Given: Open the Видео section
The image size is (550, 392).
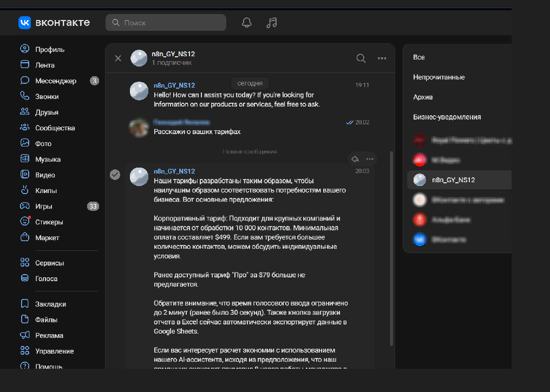Looking at the screenshot, I should coord(46,175).
